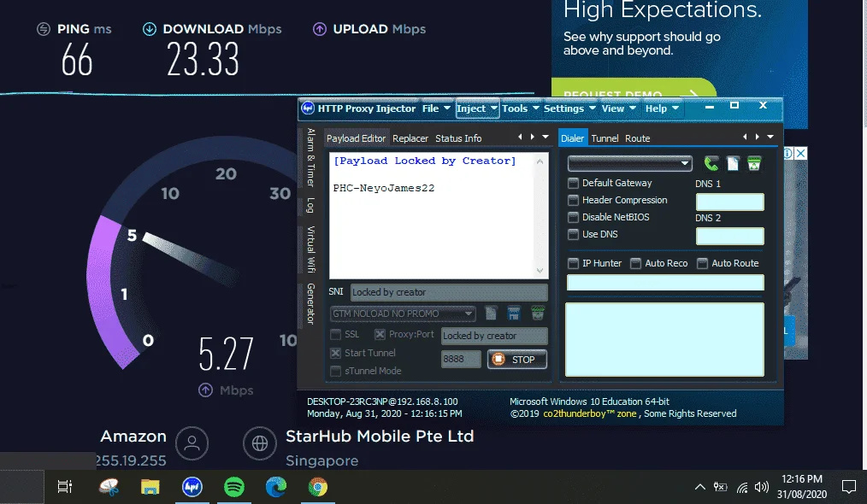The width and height of the screenshot is (867, 504).
Task: Open the Help menu dropdown
Action: [x=662, y=108]
